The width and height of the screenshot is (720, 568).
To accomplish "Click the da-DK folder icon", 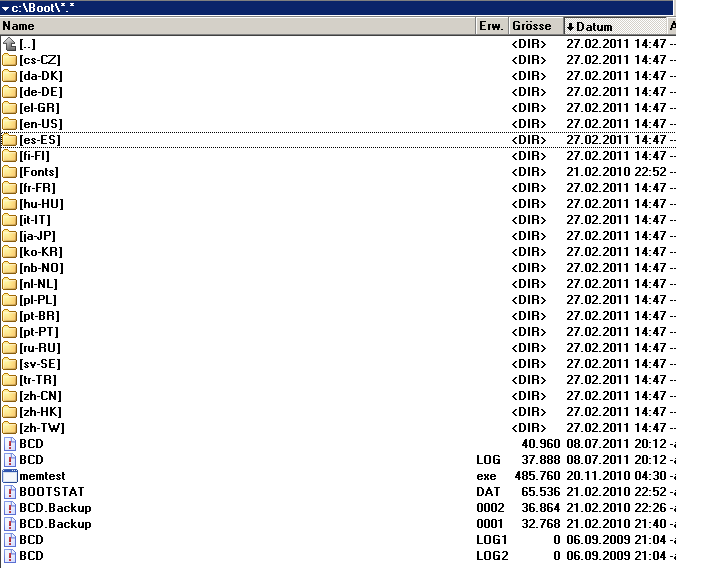I will [9, 76].
